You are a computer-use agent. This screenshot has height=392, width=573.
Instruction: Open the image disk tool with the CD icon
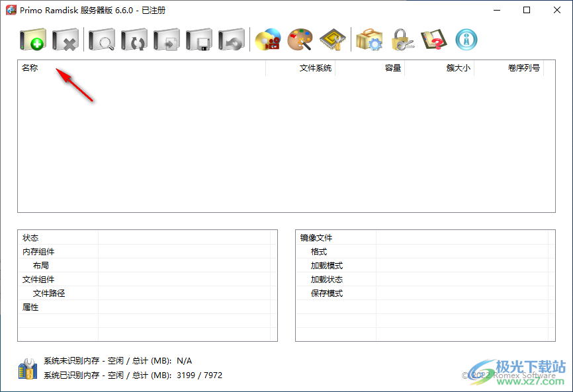tap(267, 40)
